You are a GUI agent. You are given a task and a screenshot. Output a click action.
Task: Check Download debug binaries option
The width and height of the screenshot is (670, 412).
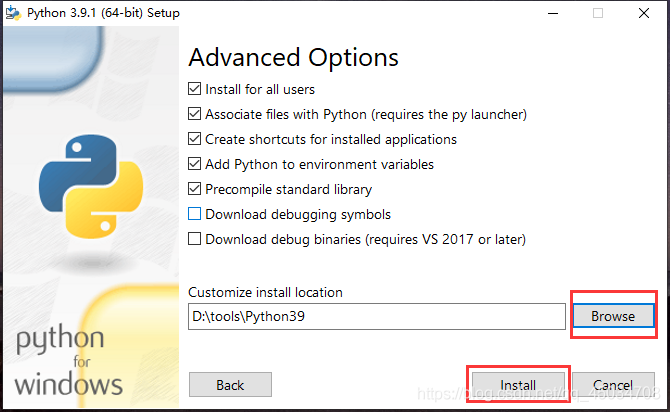[x=194, y=239]
